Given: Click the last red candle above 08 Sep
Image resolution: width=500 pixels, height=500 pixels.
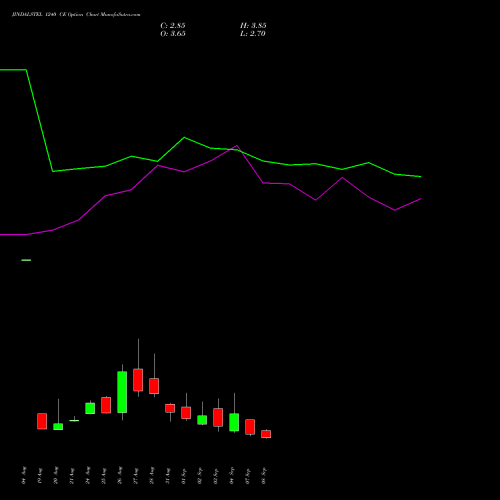Looking at the screenshot, I should (266, 434).
